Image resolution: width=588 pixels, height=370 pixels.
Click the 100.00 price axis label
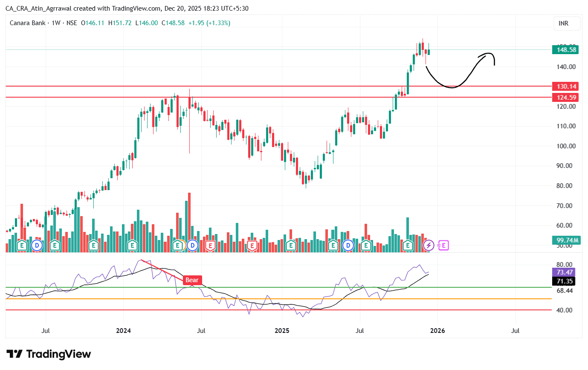[566, 146]
